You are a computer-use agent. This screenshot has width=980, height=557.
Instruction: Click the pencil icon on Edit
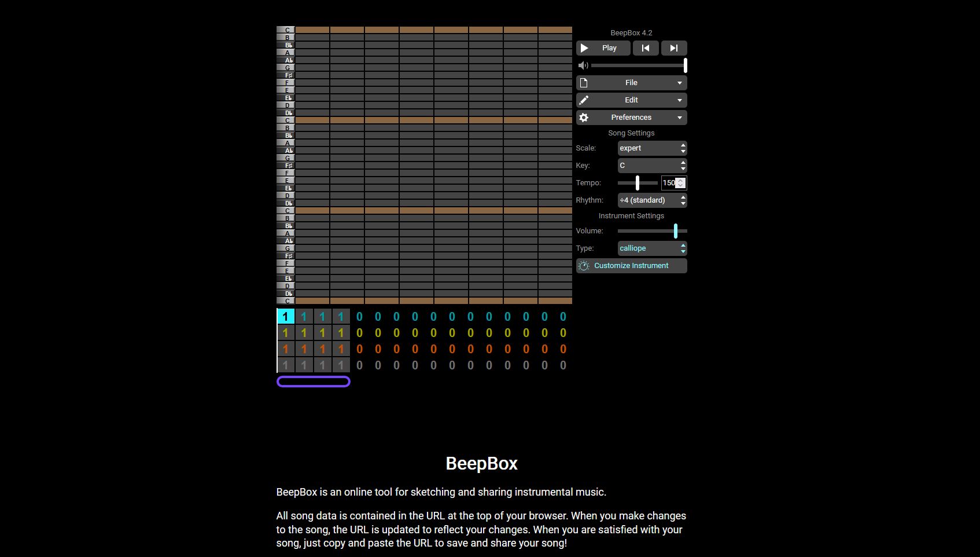[584, 100]
